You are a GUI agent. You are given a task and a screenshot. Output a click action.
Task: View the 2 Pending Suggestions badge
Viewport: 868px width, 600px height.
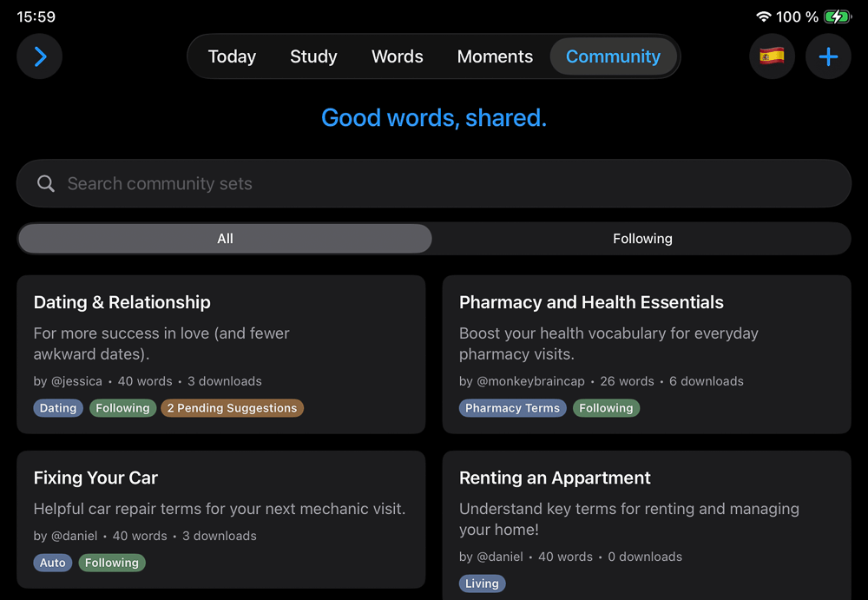232,408
